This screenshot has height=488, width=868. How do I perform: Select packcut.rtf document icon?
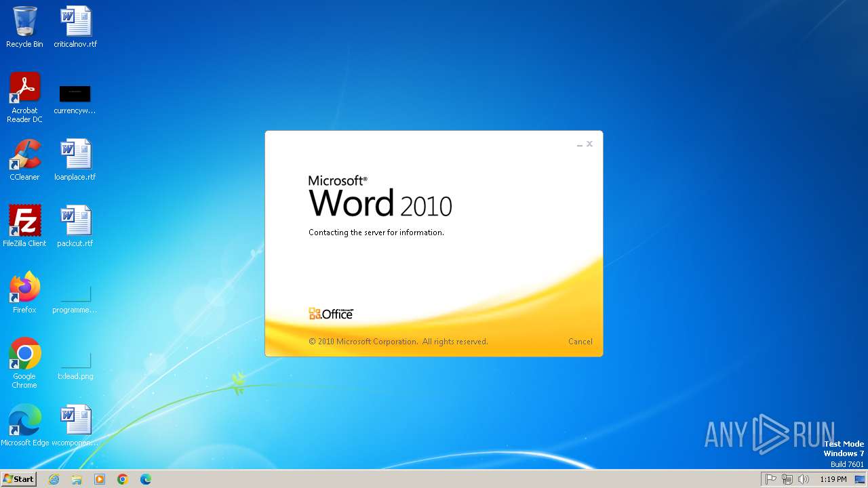[x=75, y=226]
